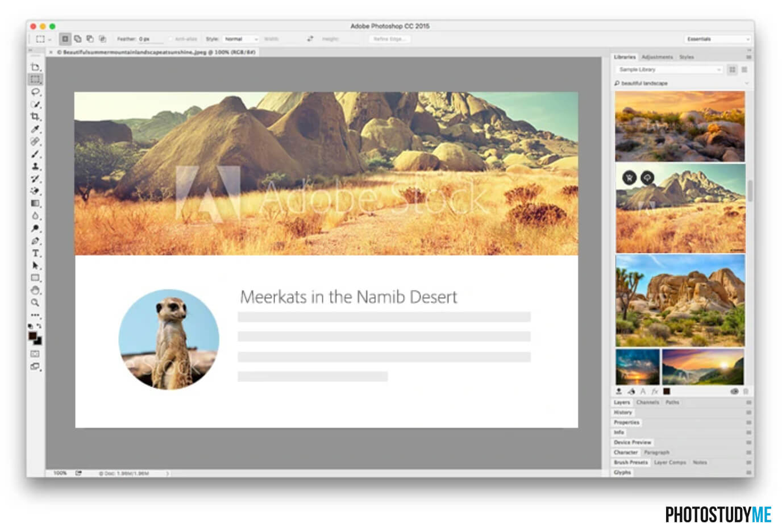The image size is (782, 532).
Task: Toggle Quick Mask mode
Action: click(35, 354)
